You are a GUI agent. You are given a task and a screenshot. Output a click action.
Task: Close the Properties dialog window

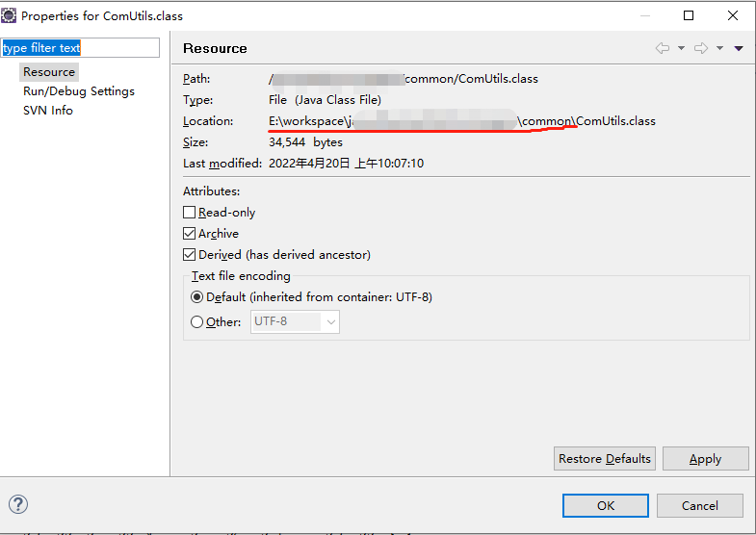point(733,15)
